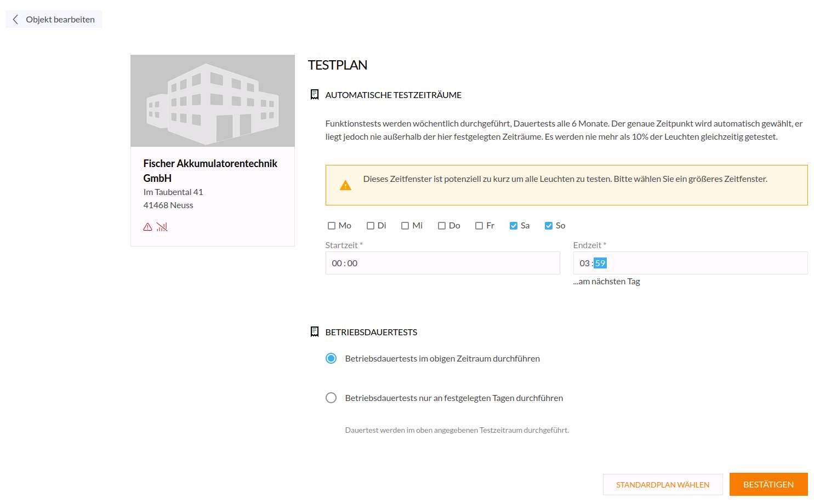Click the address line Im Taubental 41
Screen dimensions: 814x504
(x=173, y=192)
